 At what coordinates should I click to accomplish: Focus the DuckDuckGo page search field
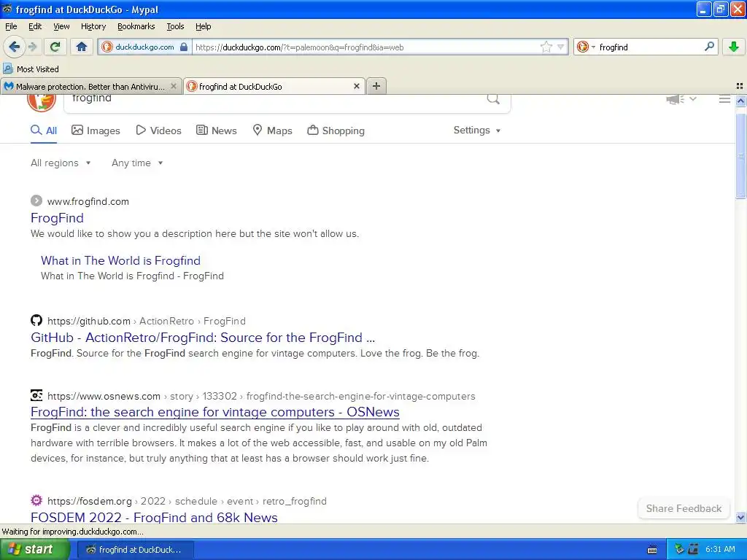click(276, 101)
